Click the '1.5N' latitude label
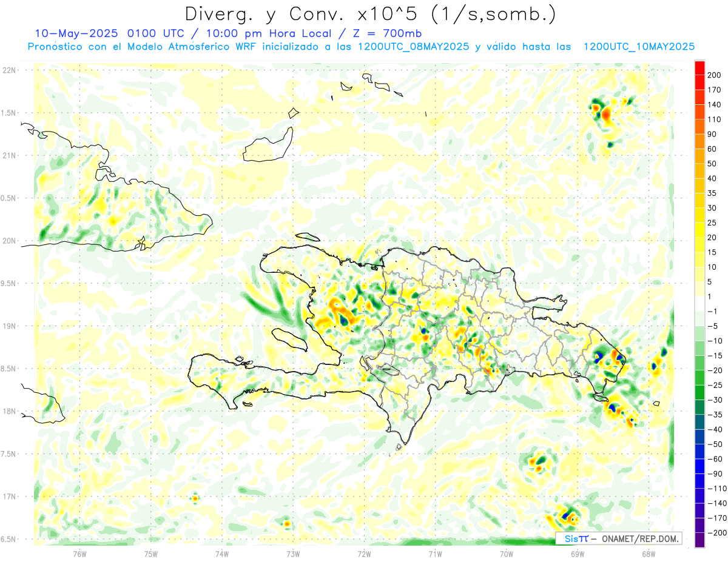This screenshot has width=728, height=562. (9, 113)
